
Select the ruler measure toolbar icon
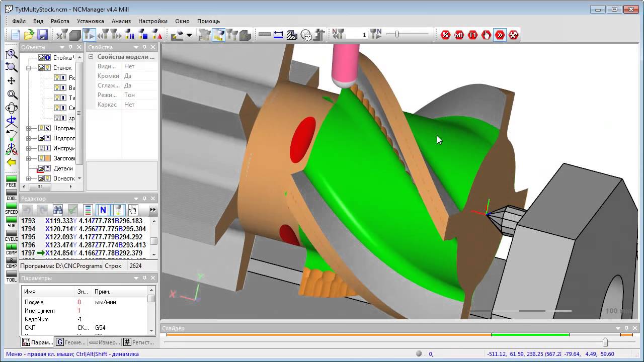point(264,35)
